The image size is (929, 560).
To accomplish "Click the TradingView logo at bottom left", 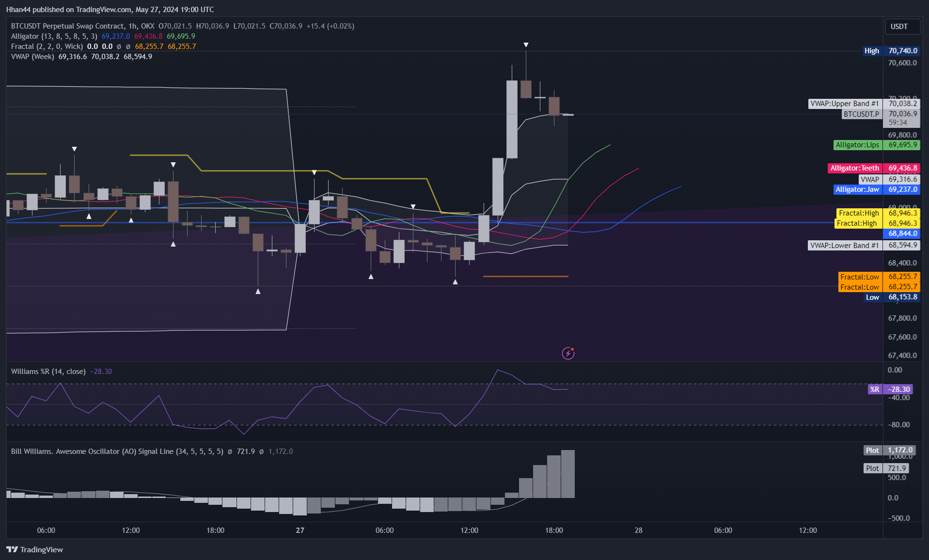I will coord(35,549).
